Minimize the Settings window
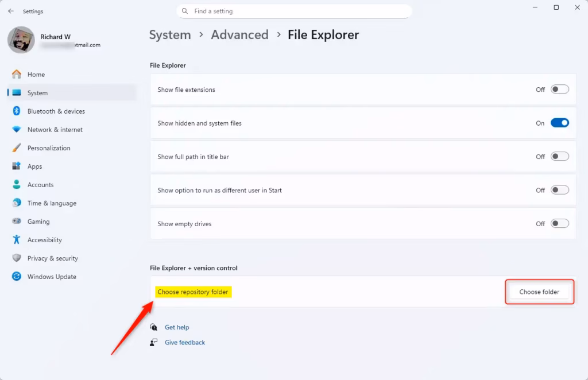Image resolution: width=588 pixels, height=380 pixels. pyautogui.click(x=535, y=7)
